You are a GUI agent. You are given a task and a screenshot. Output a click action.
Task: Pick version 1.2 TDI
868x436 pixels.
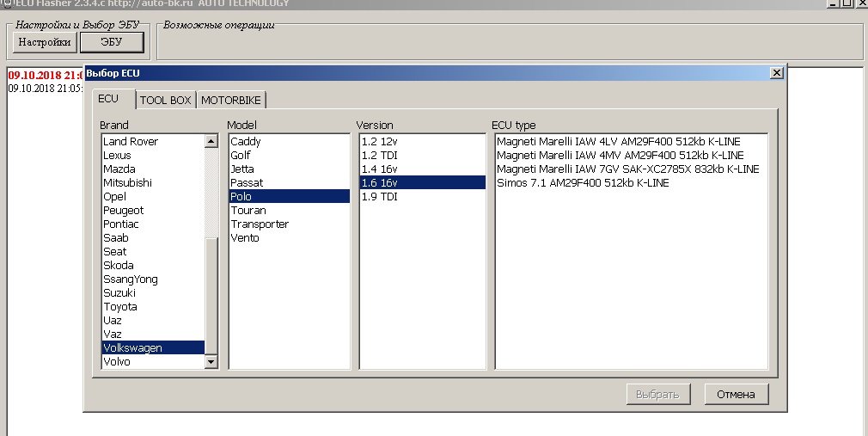click(x=423, y=155)
